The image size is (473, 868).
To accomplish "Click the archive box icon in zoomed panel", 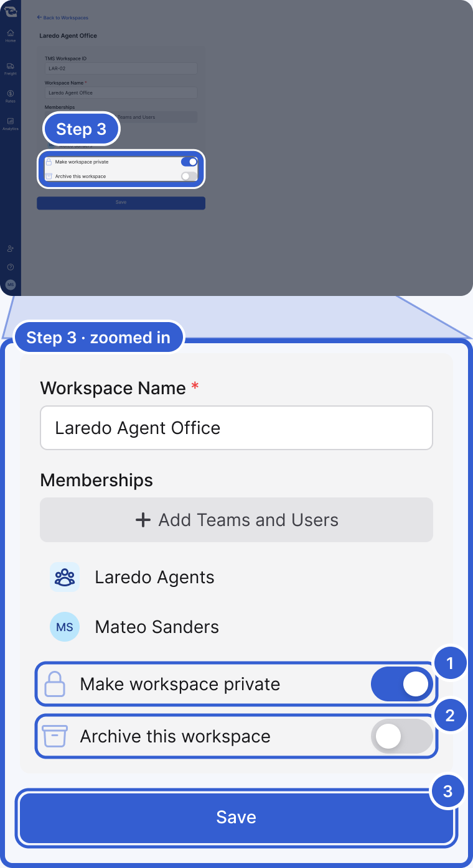I will click(x=55, y=736).
